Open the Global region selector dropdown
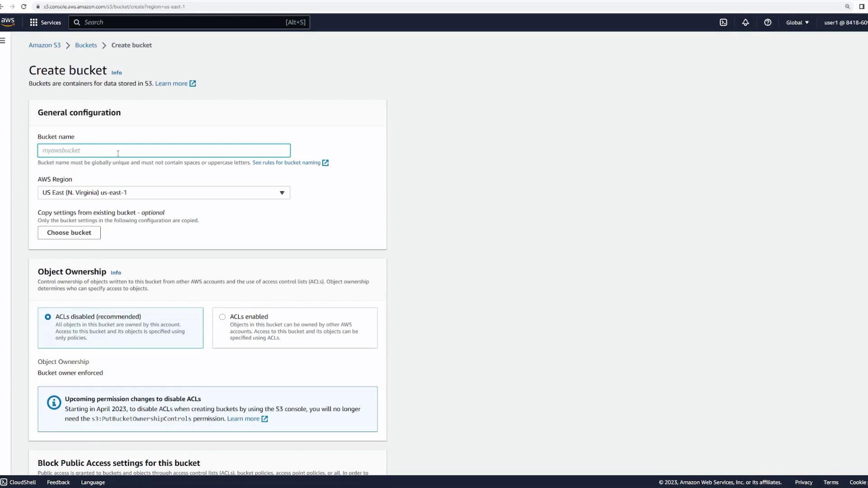This screenshot has width=868, height=488. (x=797, y=23)
